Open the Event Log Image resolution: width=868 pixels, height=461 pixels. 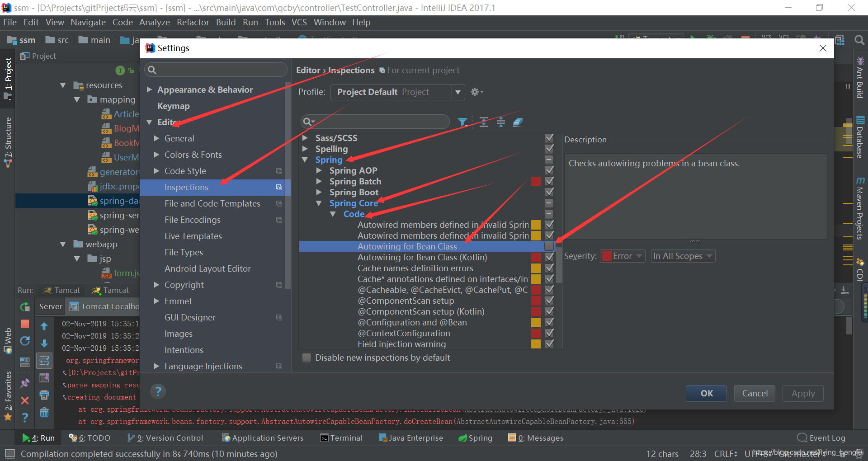pyautogui.click(x=821, y=438)
